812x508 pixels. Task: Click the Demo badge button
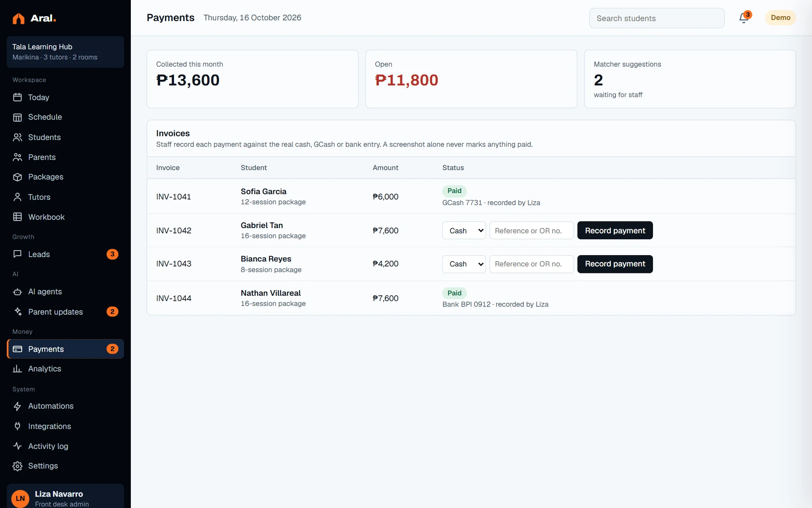click(x=780, y=18)
